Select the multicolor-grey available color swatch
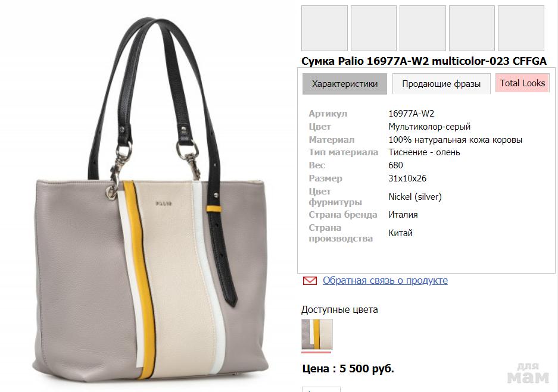Image resolution: width=558 pixels, height=392 pixels. 317,334
